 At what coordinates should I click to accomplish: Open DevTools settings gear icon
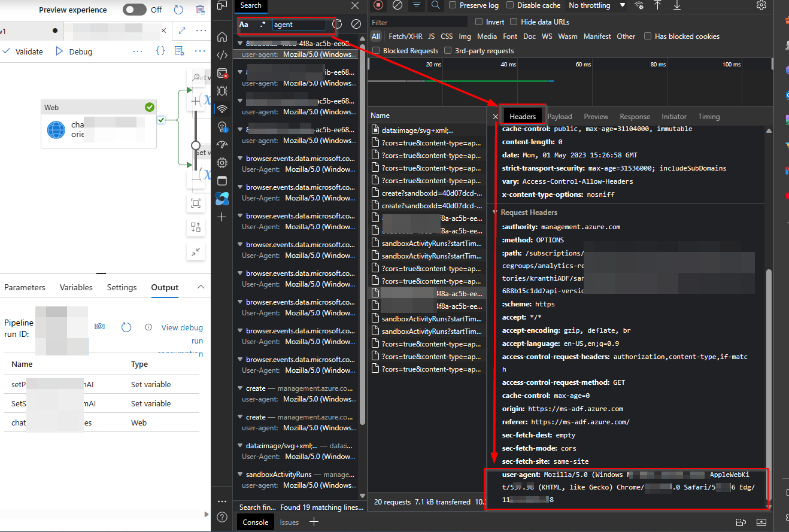tap(761, 5)
